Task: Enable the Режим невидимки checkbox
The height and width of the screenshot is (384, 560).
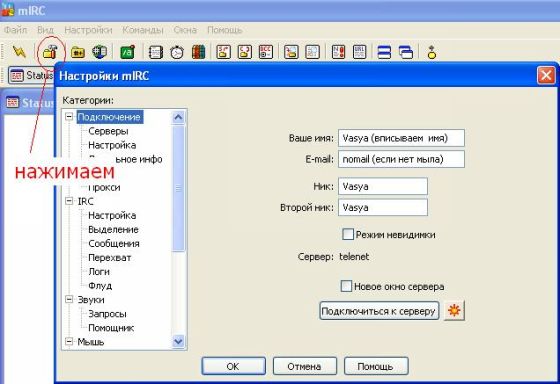Action: point(348,234)
